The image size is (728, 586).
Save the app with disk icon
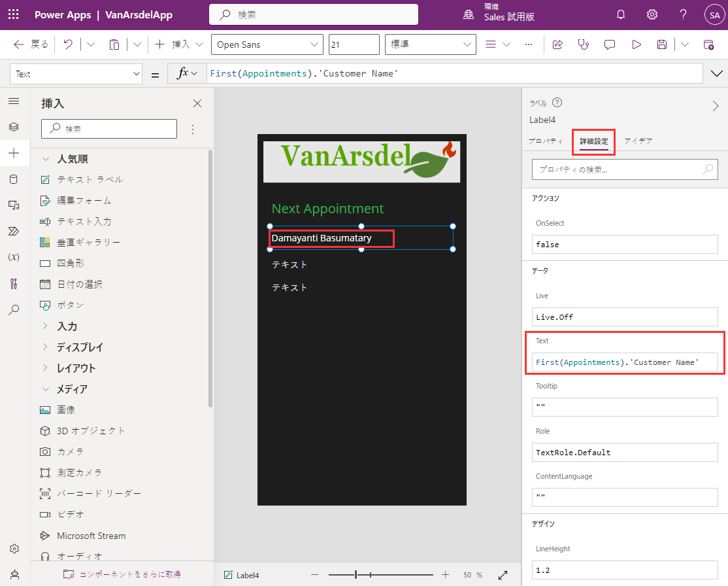(x=662, y=44)
